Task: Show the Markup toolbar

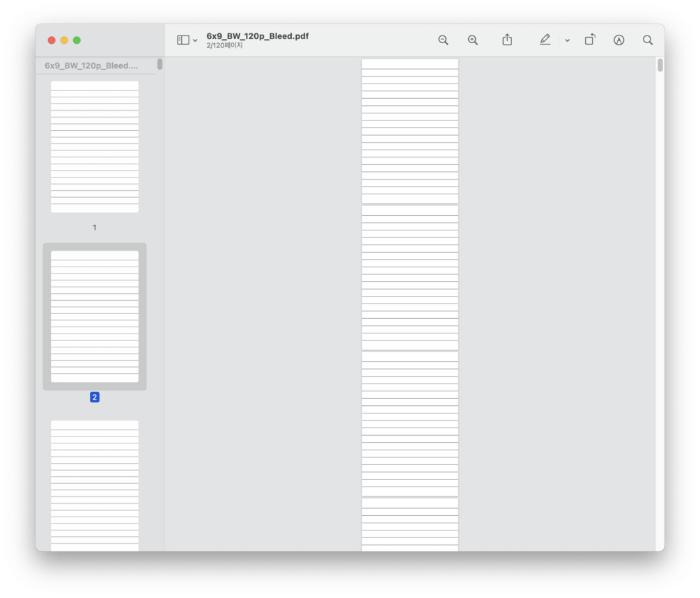Action: pos(619,40)
